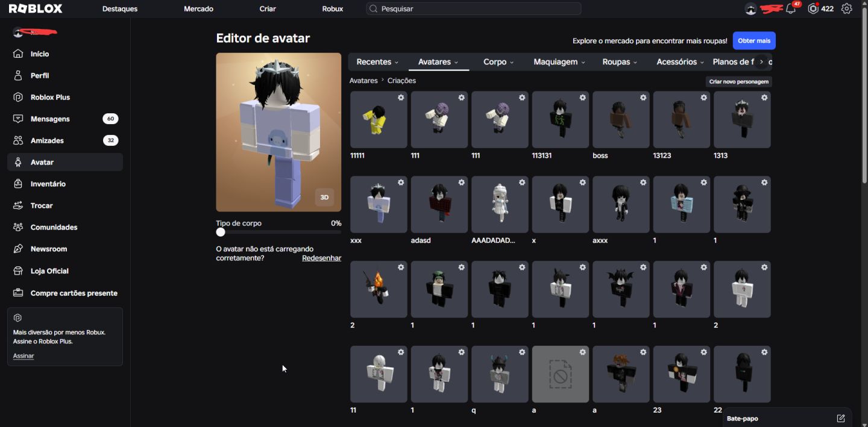Open gear settings on the adasd outfit

pyautogui.click(x=461, y=182)
